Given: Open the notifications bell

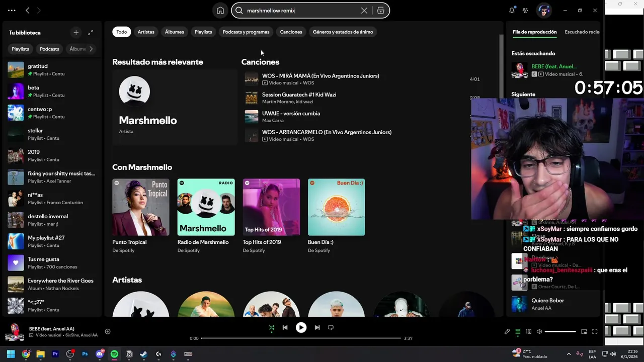Looking at the screenshot, I should pyautogui.click(x=512, y=10).
